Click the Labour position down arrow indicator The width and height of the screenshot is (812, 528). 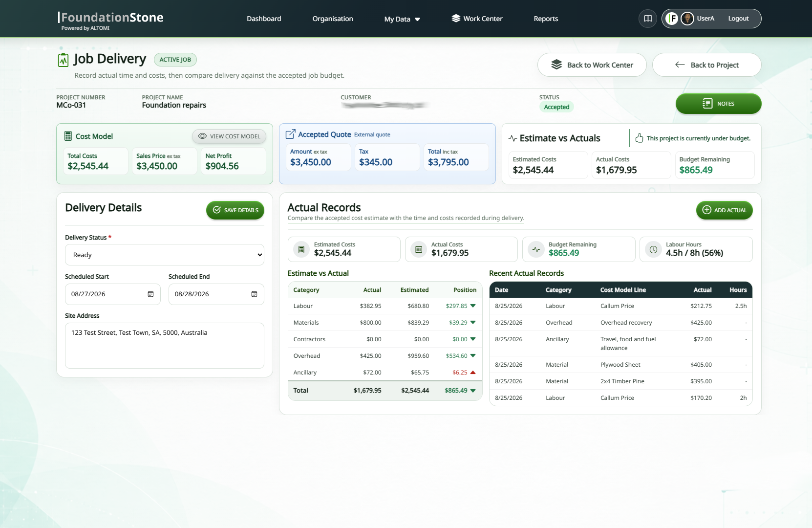pyautogui.click(x=473, y=306)
